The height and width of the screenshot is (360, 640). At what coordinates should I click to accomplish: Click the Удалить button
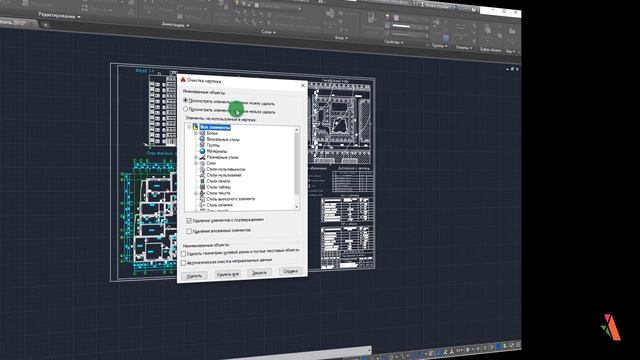(x=194, y=276)
